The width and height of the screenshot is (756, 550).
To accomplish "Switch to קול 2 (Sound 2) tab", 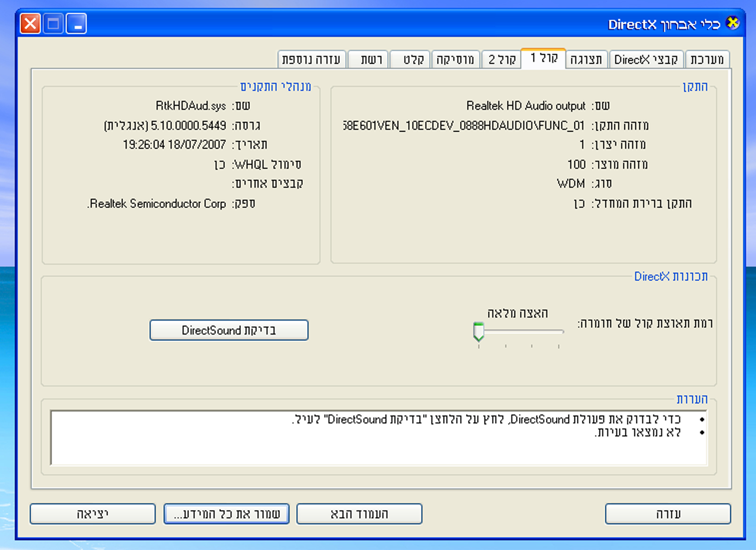I will (502, 60).
